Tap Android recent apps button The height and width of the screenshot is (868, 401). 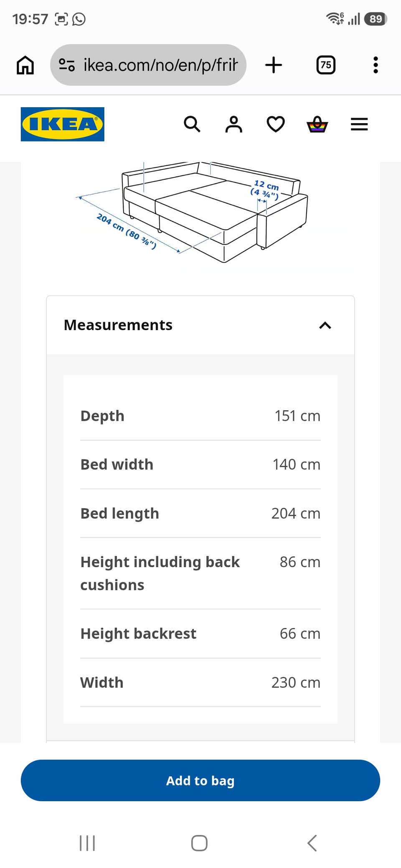(87, 843)
